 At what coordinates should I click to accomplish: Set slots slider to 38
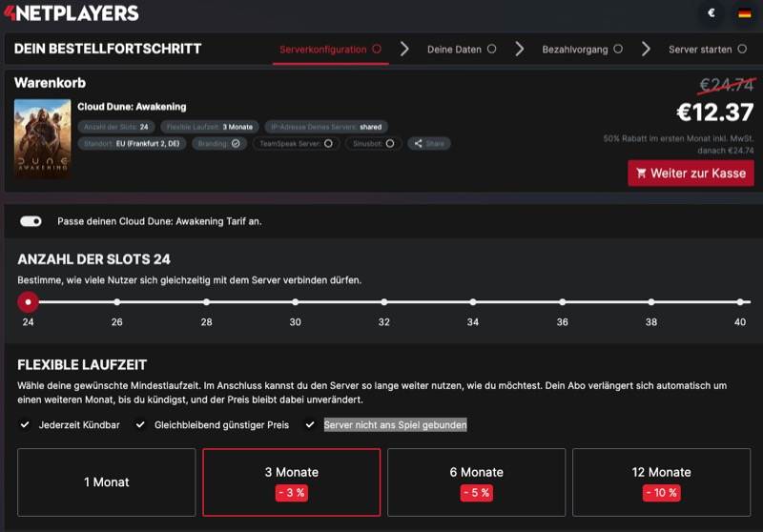tap(651, 302)
